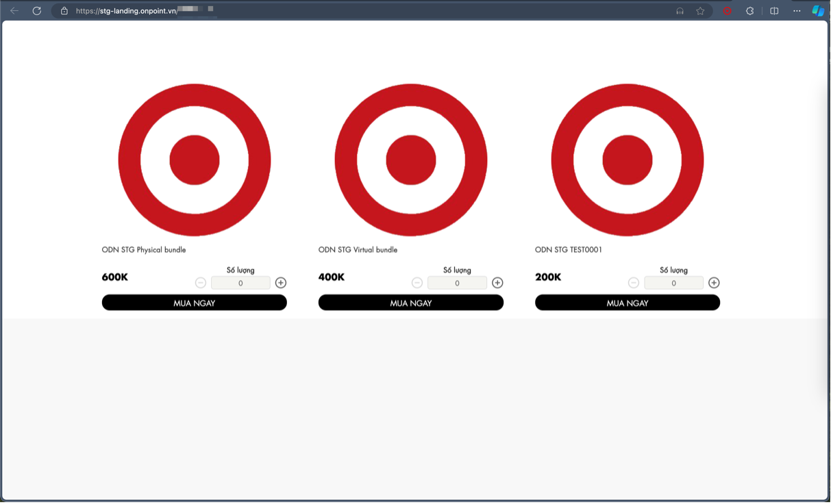Focus the quantity field for TEST0001

click(673, 283)
